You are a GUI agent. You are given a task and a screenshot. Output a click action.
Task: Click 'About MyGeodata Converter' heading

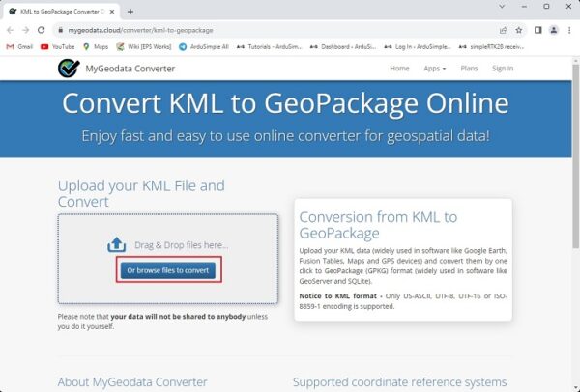132,382
